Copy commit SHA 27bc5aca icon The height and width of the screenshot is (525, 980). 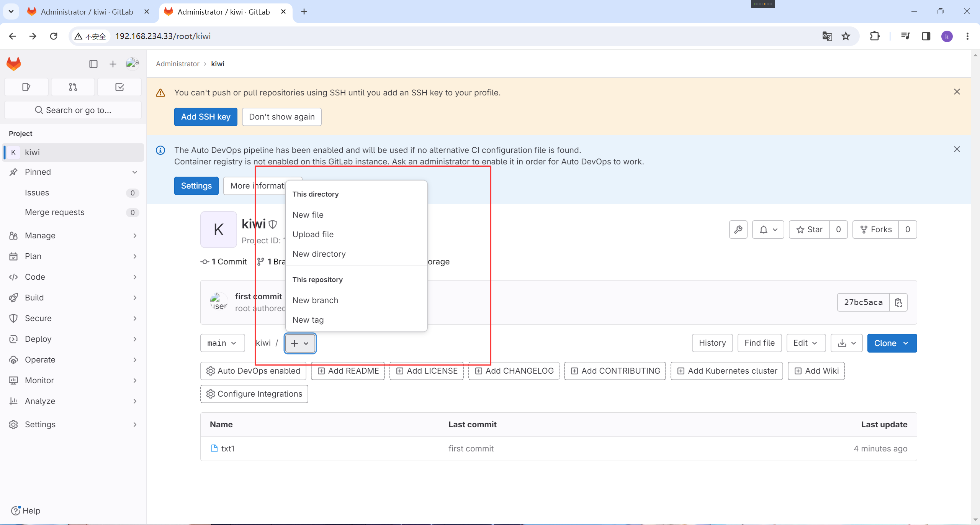click(x=898, y=302)
